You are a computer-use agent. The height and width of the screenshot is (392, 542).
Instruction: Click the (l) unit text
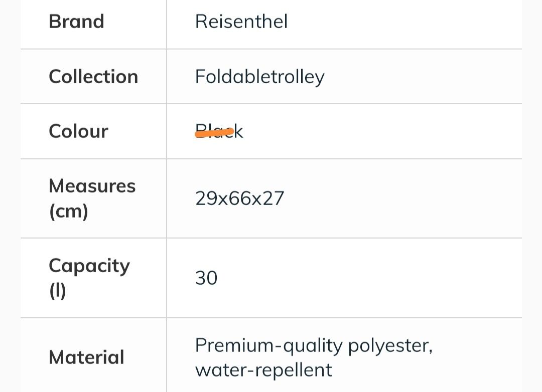click(x=57, y=291)
